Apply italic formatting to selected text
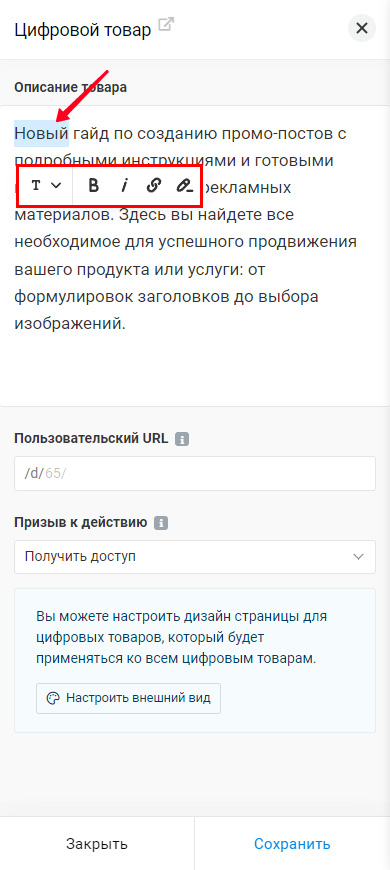Viewport: 390px width, 870px height. pos(124,185)
